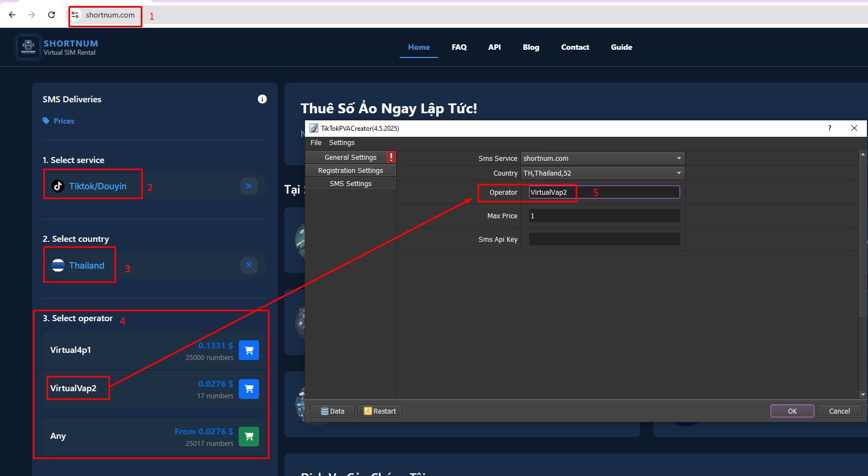Click the Shortnum logo icon
The width and height of the screenshot is (868, 476).
click(28, 47)
